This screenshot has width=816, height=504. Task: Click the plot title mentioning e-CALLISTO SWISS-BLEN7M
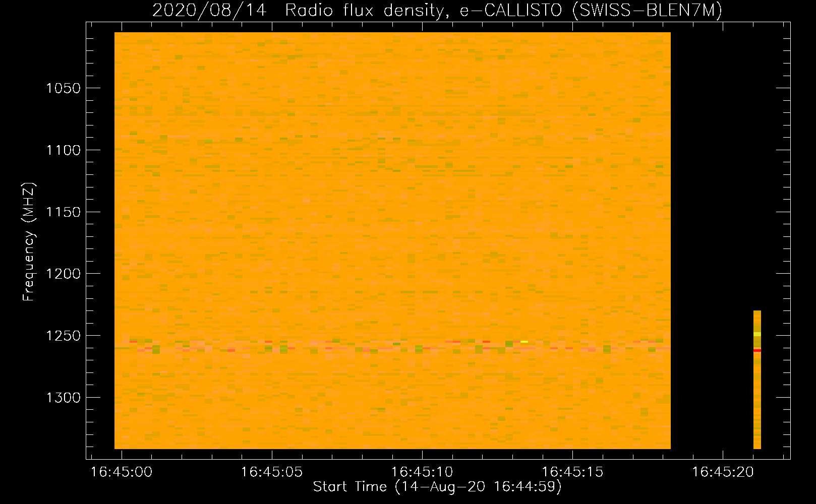[x=437, y=10]
